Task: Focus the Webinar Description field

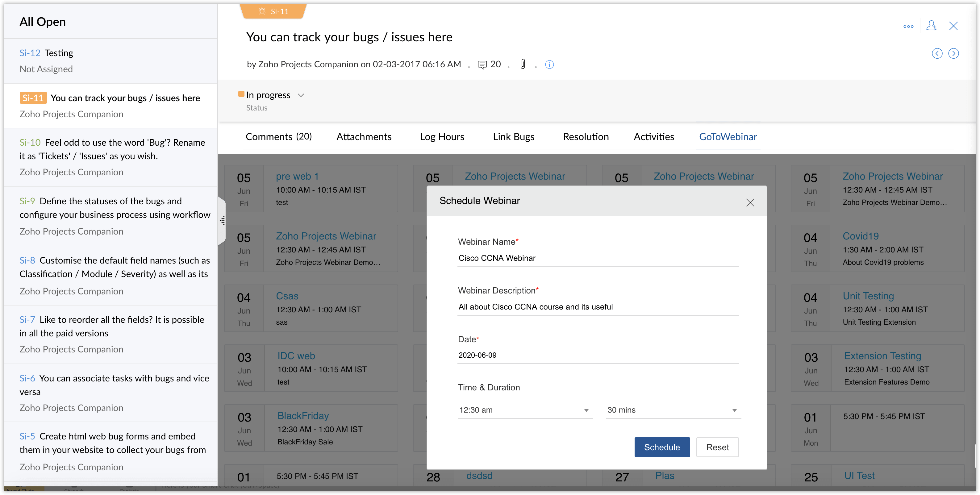Action: (598, 307)
